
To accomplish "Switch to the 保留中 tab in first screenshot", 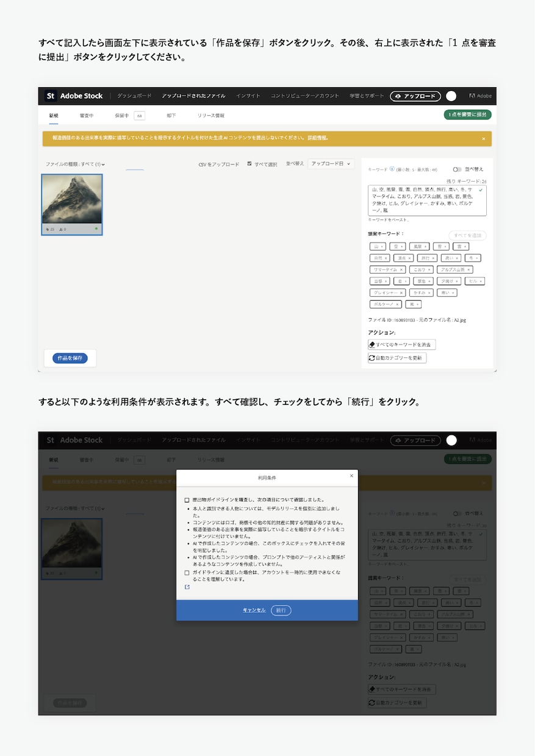I will tap(121, 115).
